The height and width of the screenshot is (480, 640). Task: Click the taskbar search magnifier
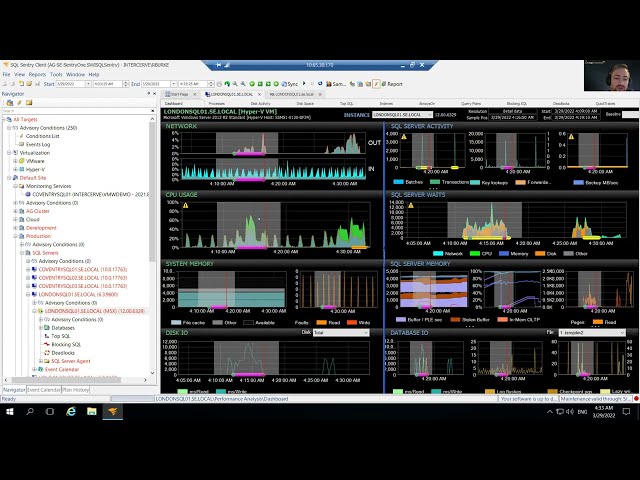pyautogui.click(x=30, y=411)
